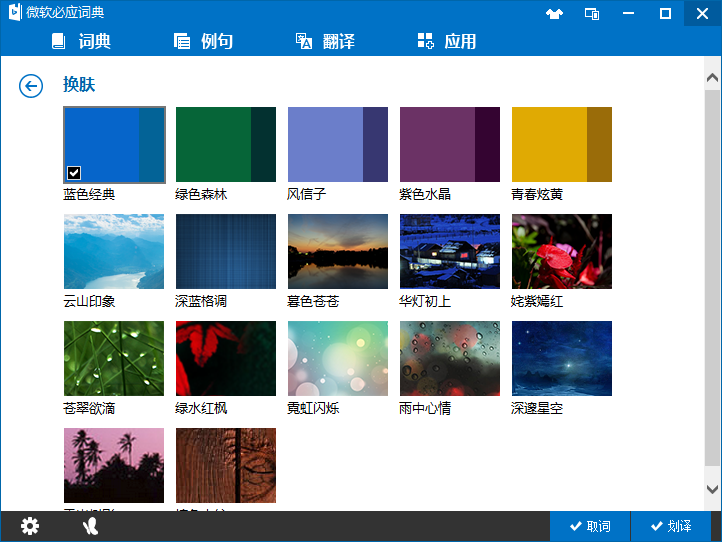Image resolution: width=722 pixels, height=542 pixels.
Task: Switch to the 应用 tab
Action: click(447, 41)
